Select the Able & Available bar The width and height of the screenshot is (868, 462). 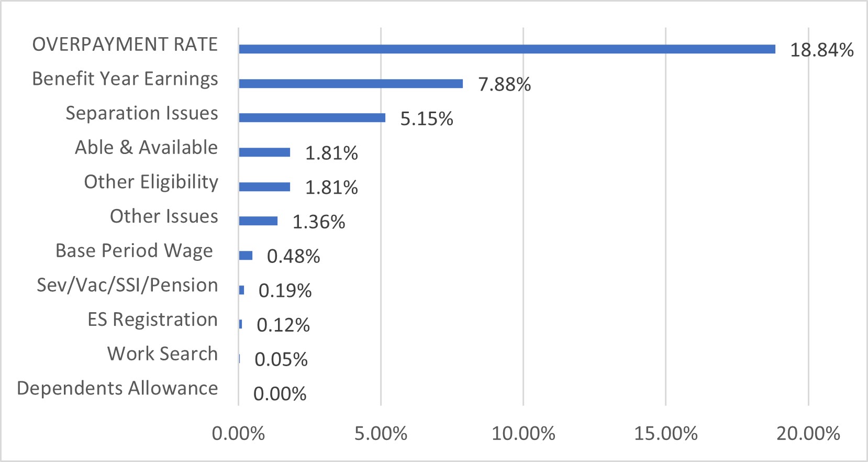264,152
